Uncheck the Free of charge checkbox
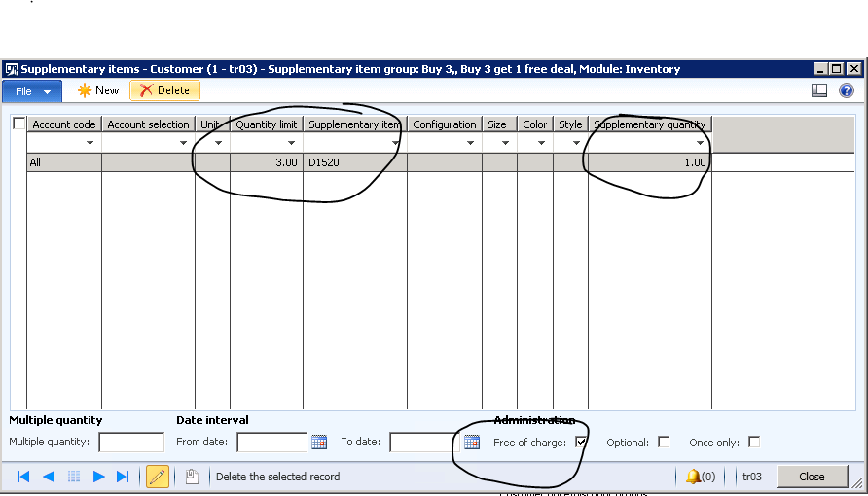The image size is (868, 496). click(x=581, y=443)
